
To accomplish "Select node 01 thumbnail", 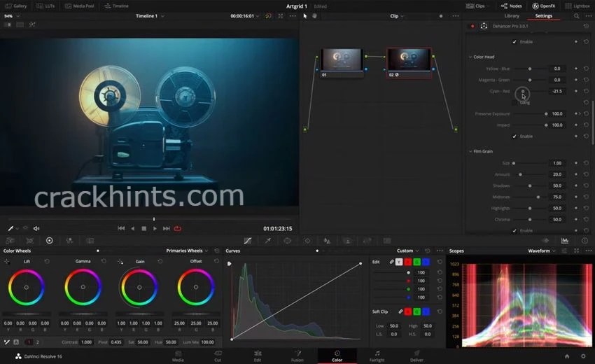I will (342, 59).
